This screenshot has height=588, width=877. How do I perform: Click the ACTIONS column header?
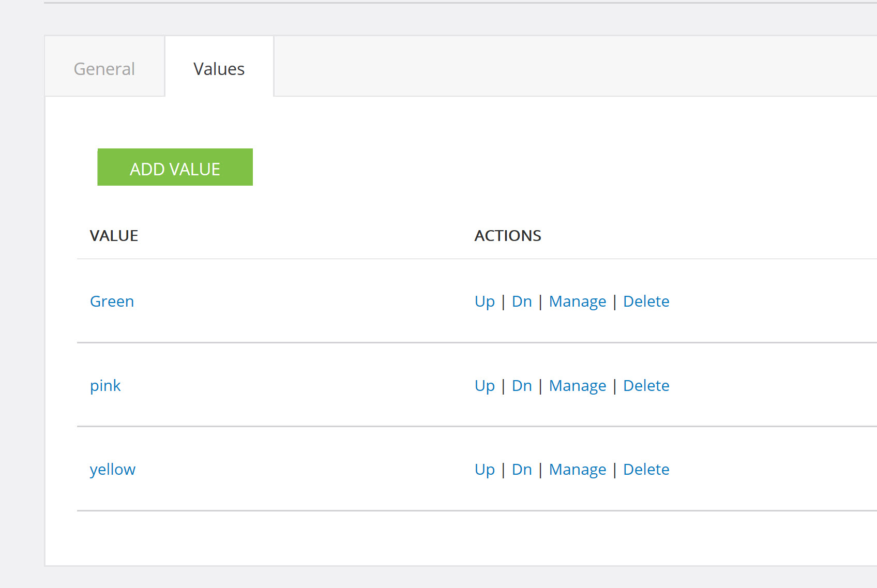click(508, 236)
